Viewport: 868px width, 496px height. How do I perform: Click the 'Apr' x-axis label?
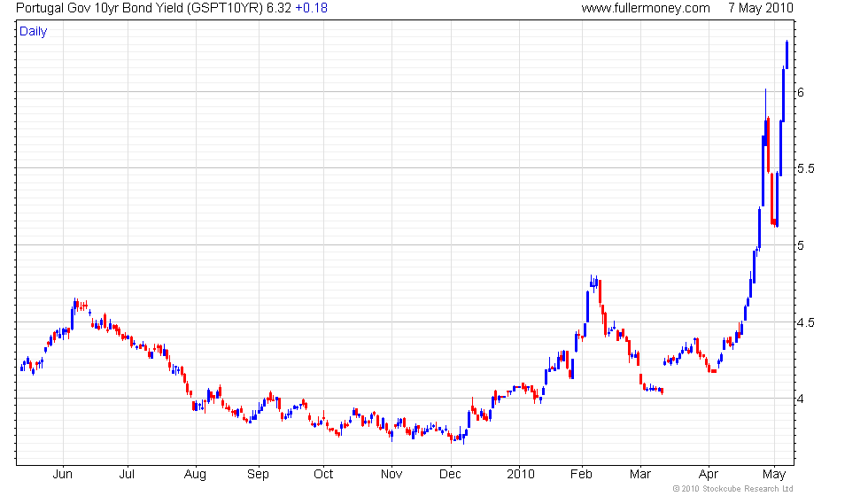coord(709,475)
